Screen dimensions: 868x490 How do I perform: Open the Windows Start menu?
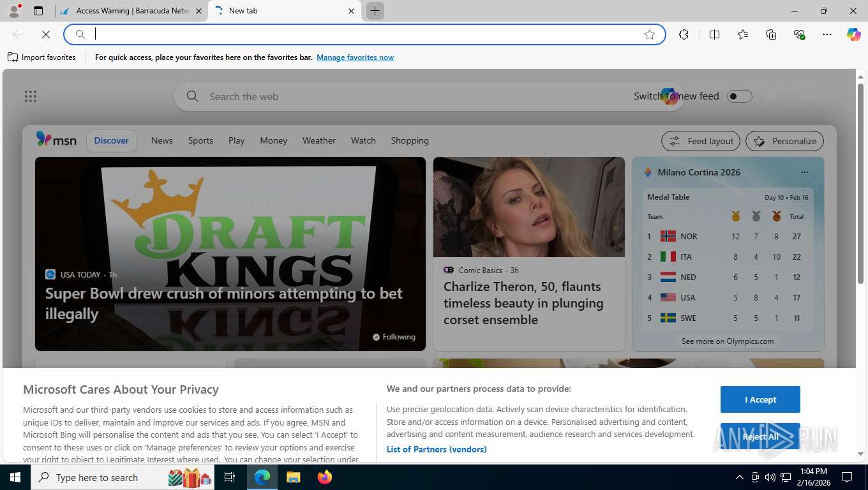tap(15, 477)
